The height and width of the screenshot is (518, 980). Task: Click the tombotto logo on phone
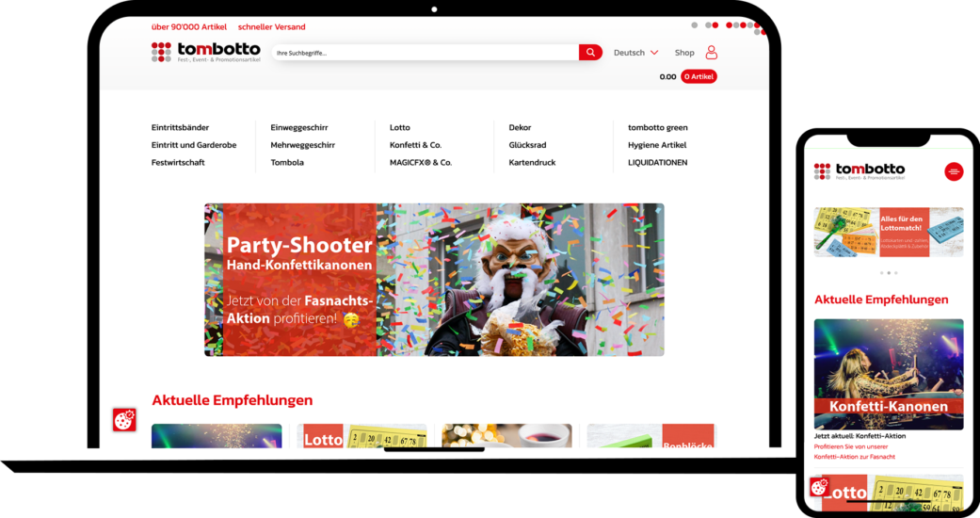(x=860, y=170)
